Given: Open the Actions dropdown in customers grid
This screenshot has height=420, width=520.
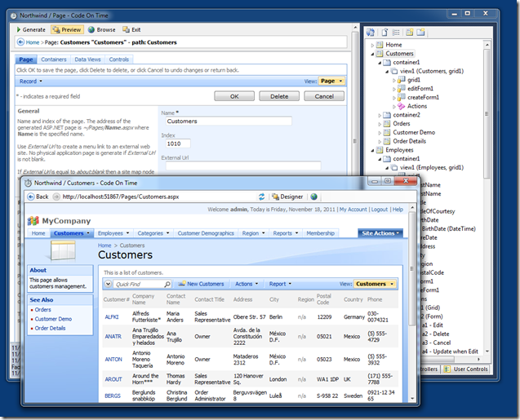Looking at the screenshot, I should (x=247, y=284).
